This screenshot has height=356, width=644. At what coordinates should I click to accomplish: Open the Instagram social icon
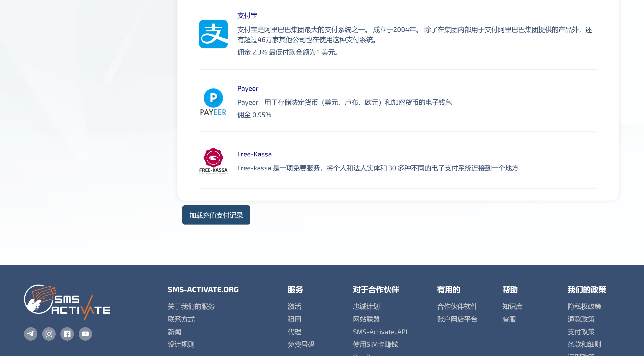(x=49, y=334)
